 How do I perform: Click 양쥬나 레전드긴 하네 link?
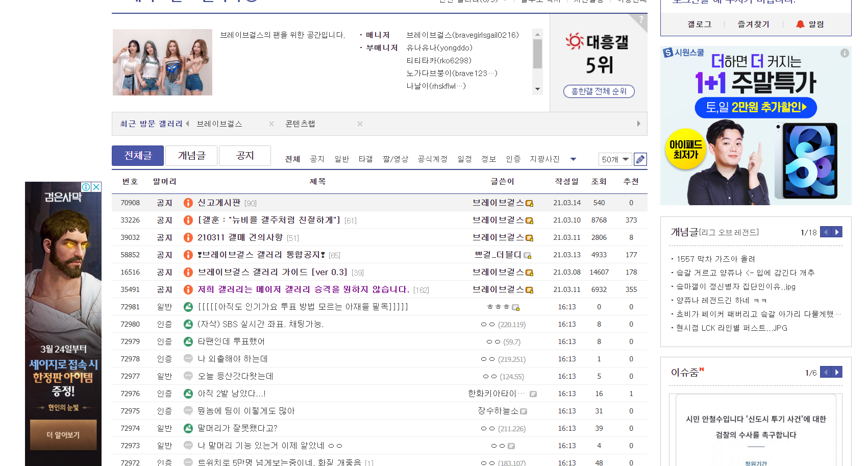tap(722, 300)
